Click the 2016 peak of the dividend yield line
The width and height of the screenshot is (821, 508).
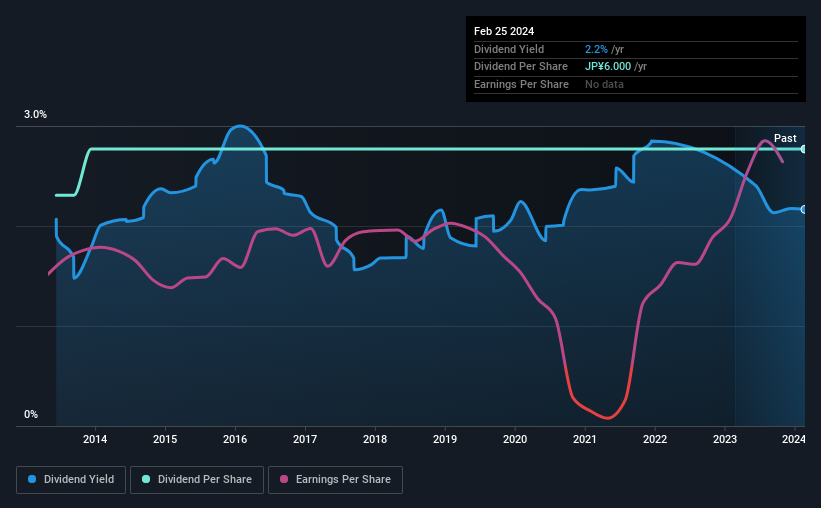click(240, 126)
